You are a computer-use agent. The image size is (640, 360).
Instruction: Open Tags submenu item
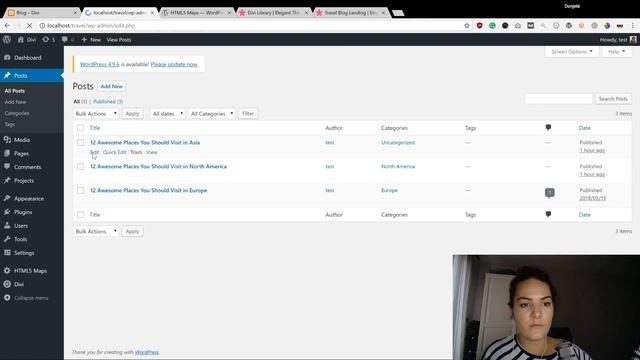10,124
